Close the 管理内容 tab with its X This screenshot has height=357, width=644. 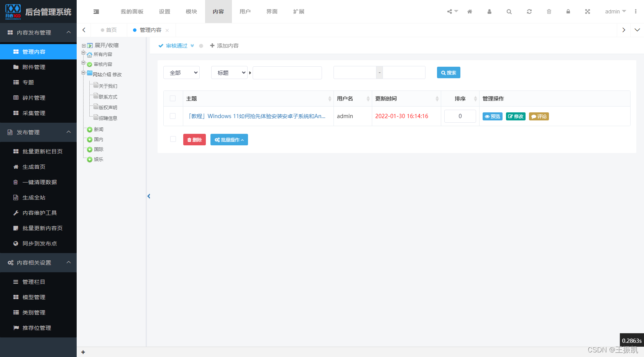coord(167,30)
